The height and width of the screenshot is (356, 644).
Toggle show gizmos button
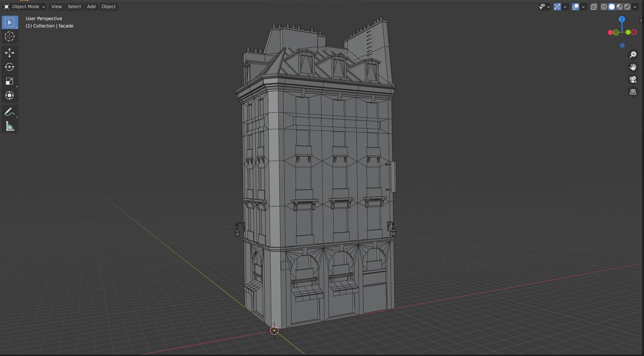coord(557,7)
